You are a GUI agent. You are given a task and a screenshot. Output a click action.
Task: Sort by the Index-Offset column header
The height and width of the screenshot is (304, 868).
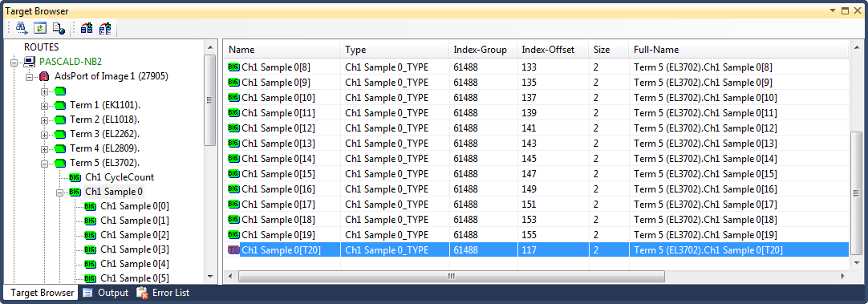(x=553, y=50)
